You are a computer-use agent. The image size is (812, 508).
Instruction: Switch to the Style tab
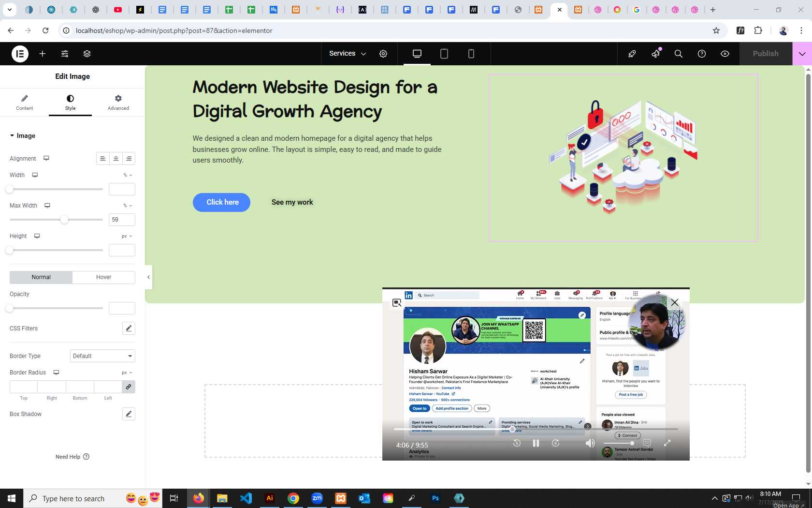(70, 103)
